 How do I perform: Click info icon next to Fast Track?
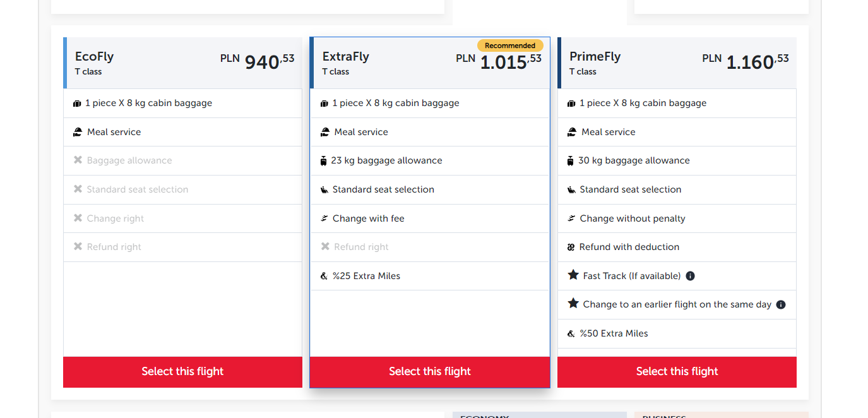click(x=690, y=276)
